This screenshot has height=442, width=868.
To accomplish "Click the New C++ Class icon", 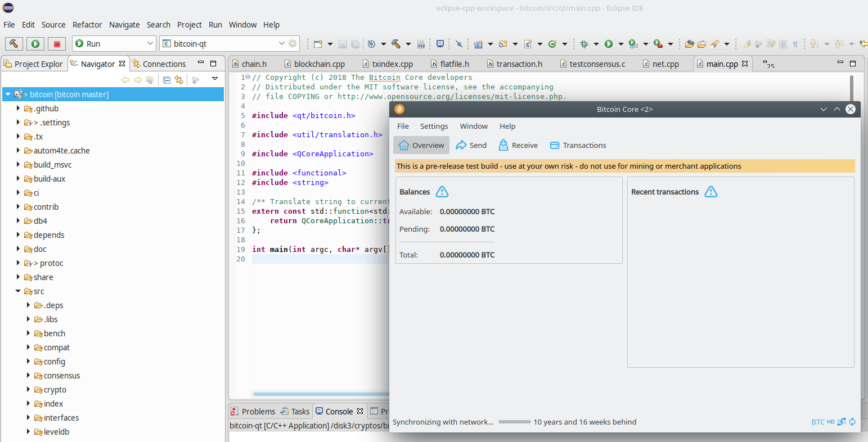I will click(x=552, y=43).
